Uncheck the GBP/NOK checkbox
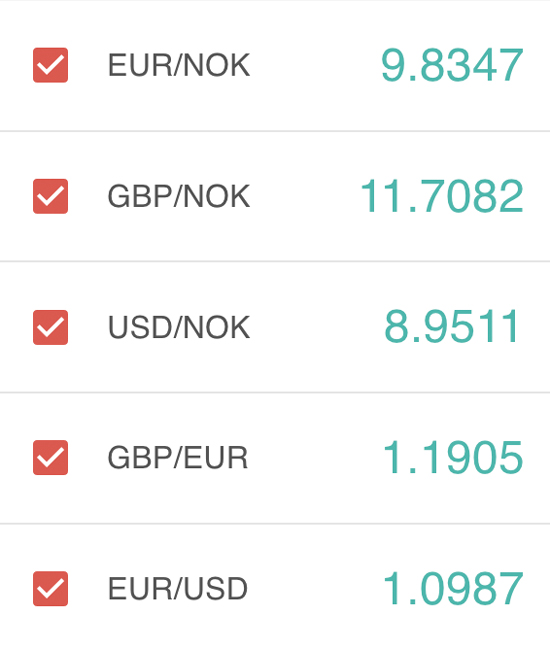The height and width of the screenshot is (649, 550). [50, 196]
